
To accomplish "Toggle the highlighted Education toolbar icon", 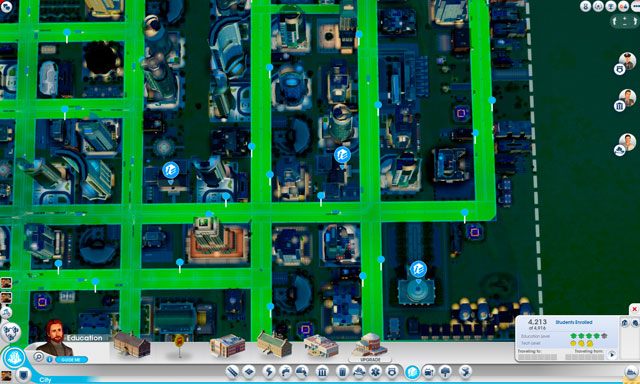I will (412, 372).
